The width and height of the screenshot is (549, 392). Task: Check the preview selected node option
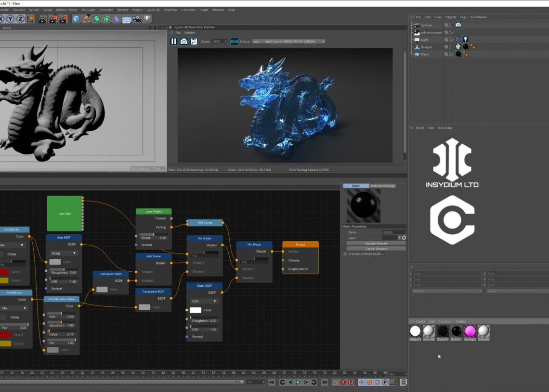pos(383,253)
